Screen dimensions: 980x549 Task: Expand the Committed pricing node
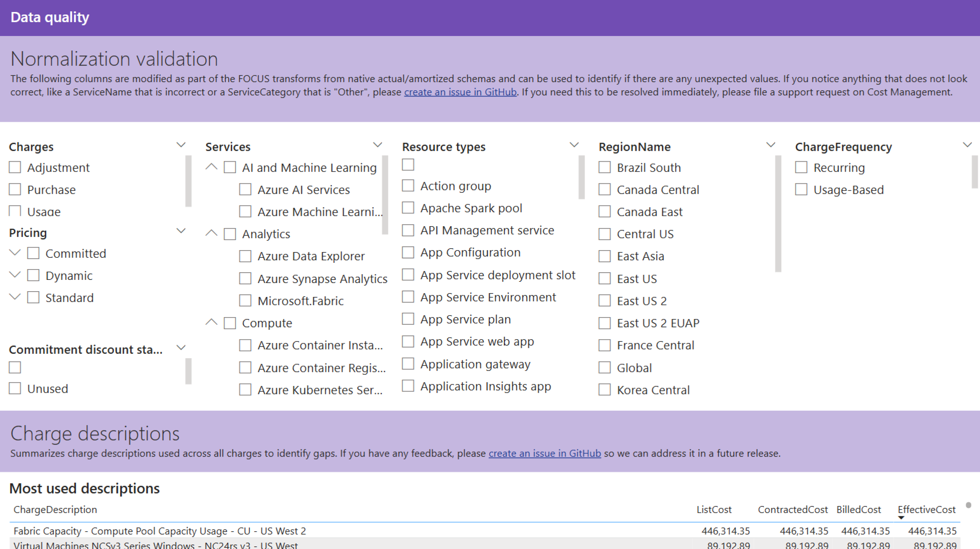point(15,253)
